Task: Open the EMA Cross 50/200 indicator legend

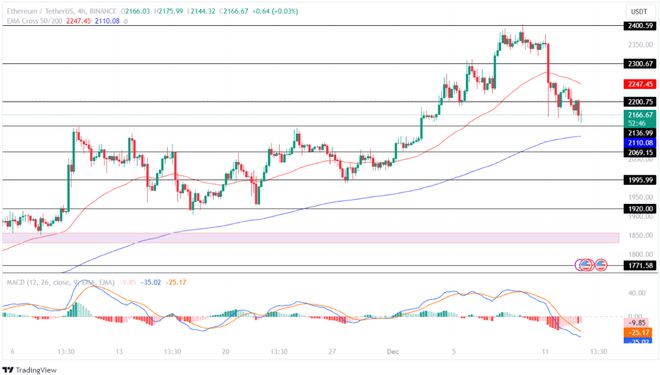Action: [35, 21]
